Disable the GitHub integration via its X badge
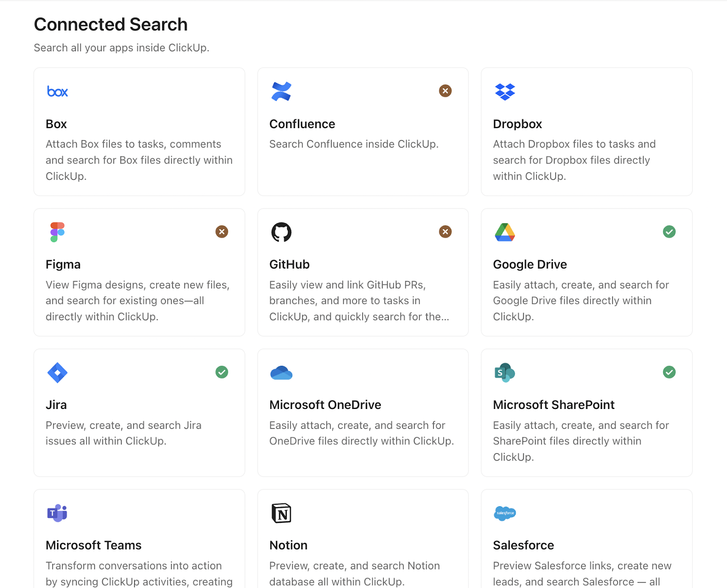The image size is (727, 588). coord(445,232)
